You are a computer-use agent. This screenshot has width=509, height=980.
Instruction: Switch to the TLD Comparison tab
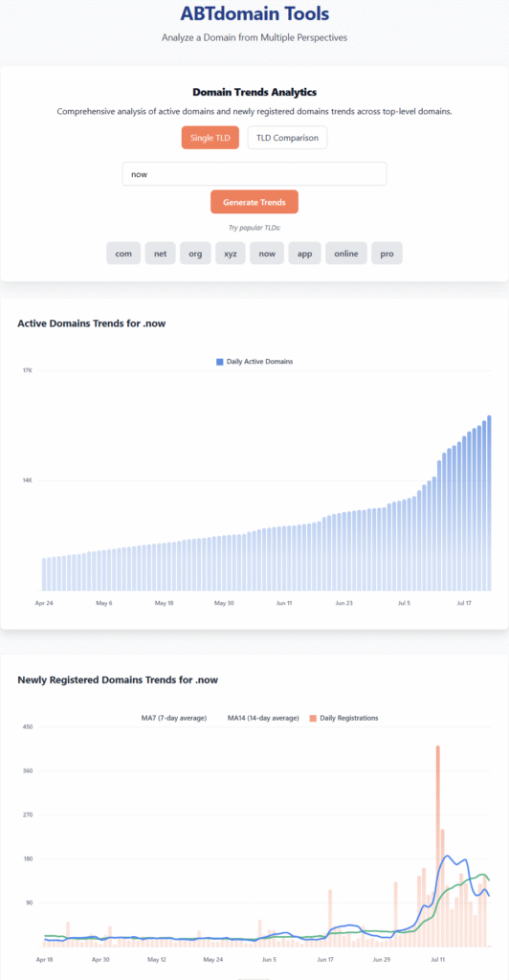pos(287,138)
